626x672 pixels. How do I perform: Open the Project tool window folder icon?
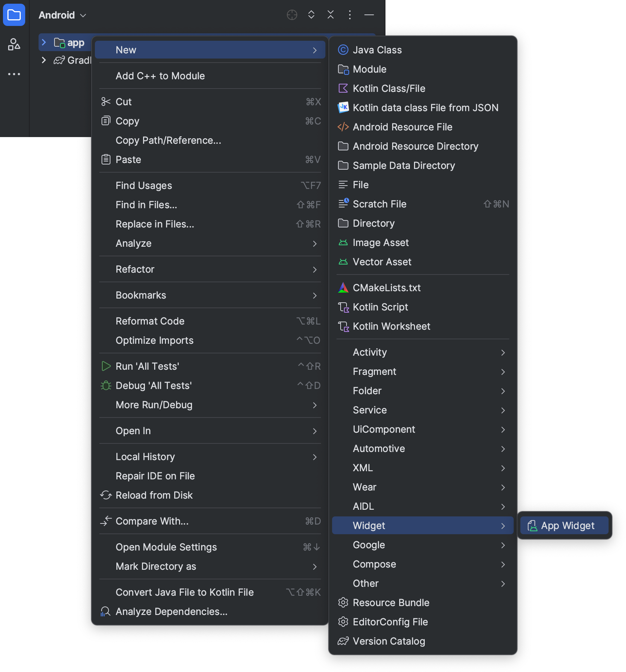[x=14, y=15]
